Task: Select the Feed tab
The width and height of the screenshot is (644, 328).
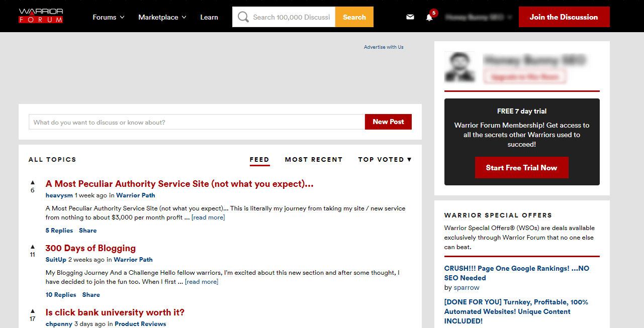Action: coord(259,159)
